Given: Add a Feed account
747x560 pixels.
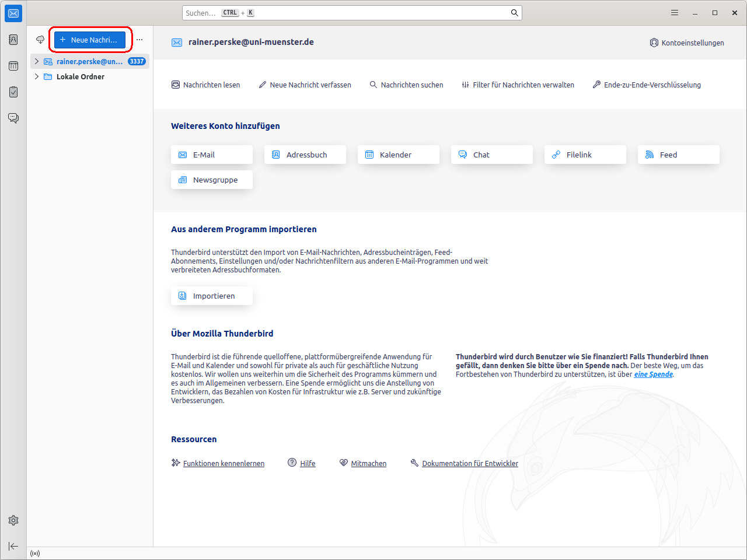Looking at the screenshot, I should click(x=678, y=155).
